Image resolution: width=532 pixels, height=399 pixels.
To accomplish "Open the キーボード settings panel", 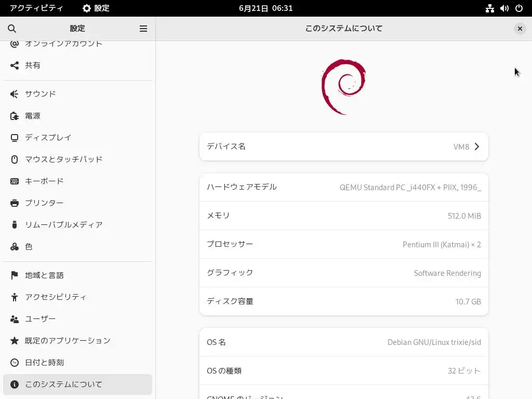I will tap(77, 181).
